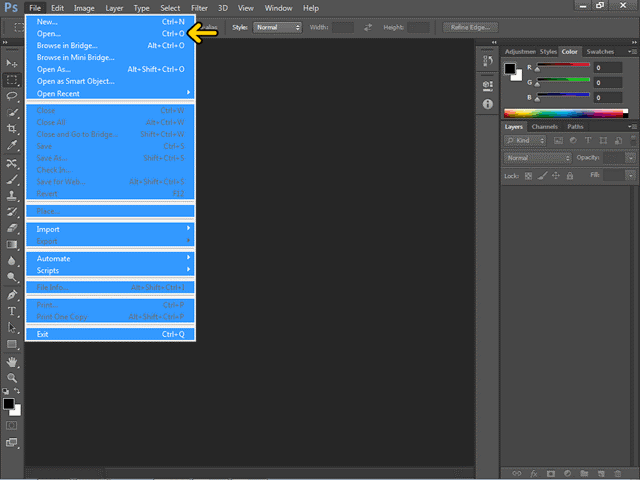The image size is (640, 480).
Task: Switch to the Paths tab
Action: (x=575, y=127)
